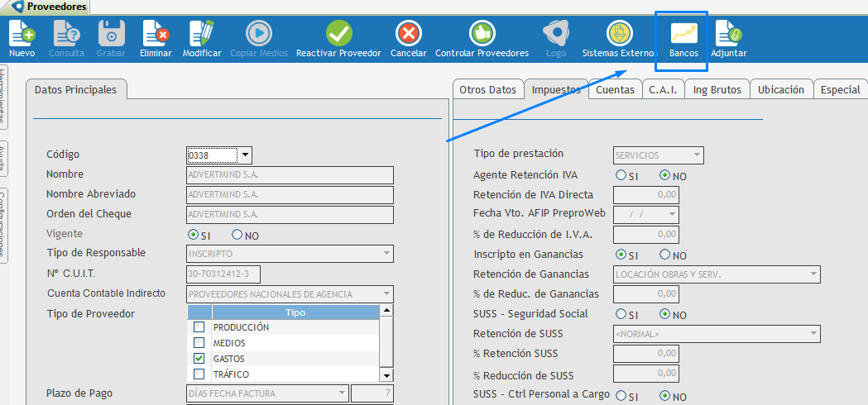This screenshot has width=868, height=405.
Task: Expand the Código dropdown
Action: click(245, 155)
